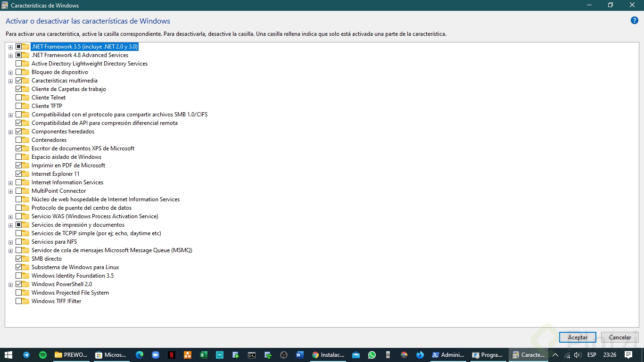The image size is (644, 362).
Task: Enable Active Directory Lightweight Directory Services checkbox
Action: 18,64
